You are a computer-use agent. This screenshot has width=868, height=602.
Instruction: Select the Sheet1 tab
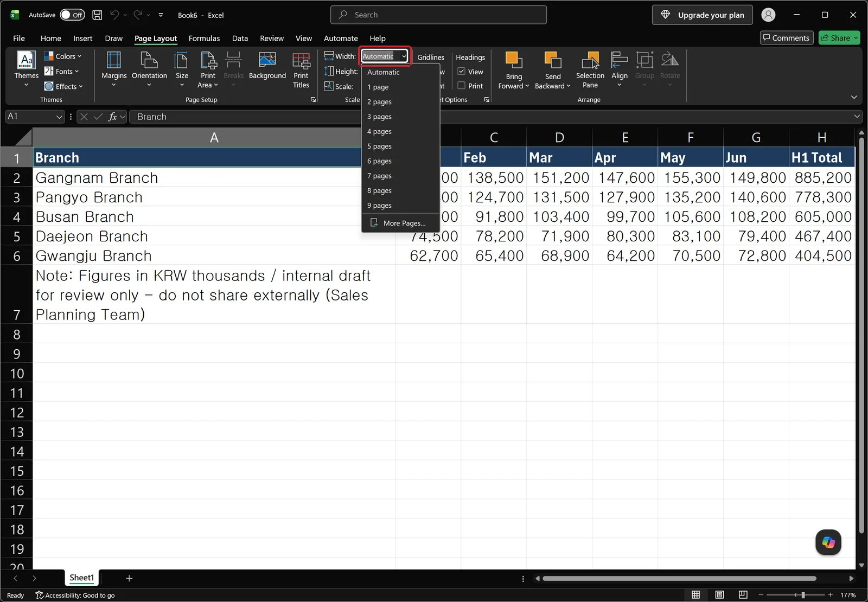(x=81, y=578)
